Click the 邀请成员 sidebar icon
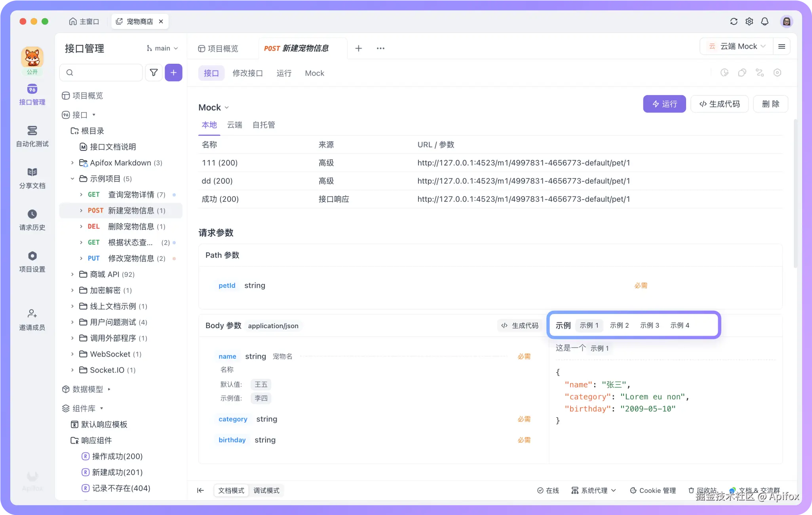Image resolution: width=812 pixels, height=515 pixels. pos(32,320)
